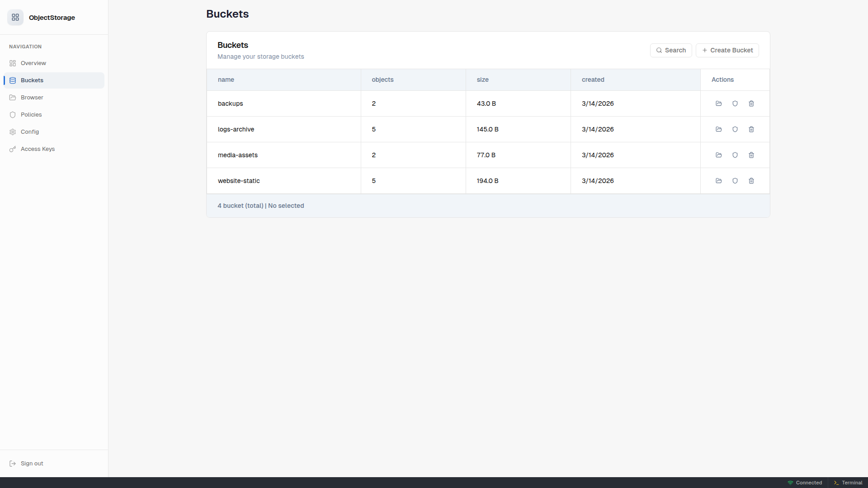Open shield icon for media-assets bucket
868x488 pixels.
735,155
